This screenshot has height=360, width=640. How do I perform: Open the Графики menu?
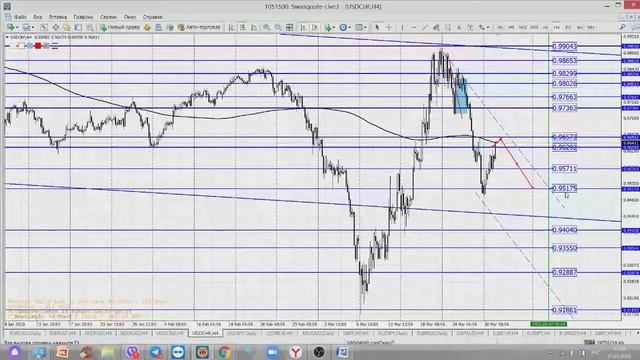(x=83, y=17)
